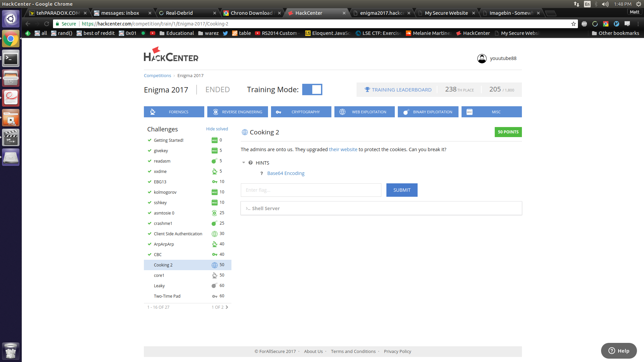
Task: Click the question mark icon beside HINTS
Action: point(251,163)
